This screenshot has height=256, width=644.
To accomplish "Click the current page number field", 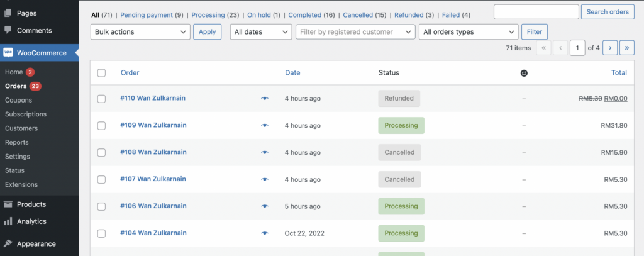I will pos(577,48).
